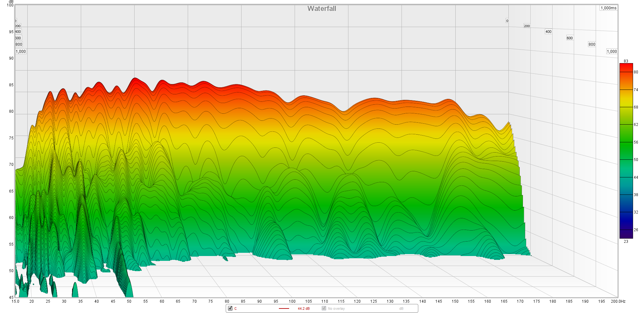
Task: Click the 83 maximum value above color scale
Action: (x=626, y=61)
